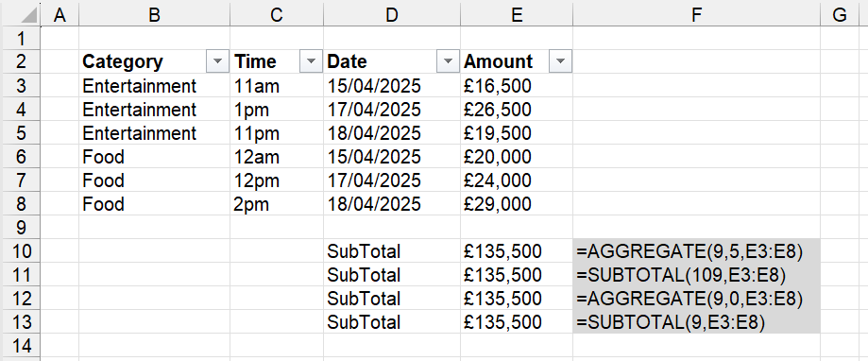Select column D header
The height and width of the screenshot is (361, 868).
(x=392, y=14)
